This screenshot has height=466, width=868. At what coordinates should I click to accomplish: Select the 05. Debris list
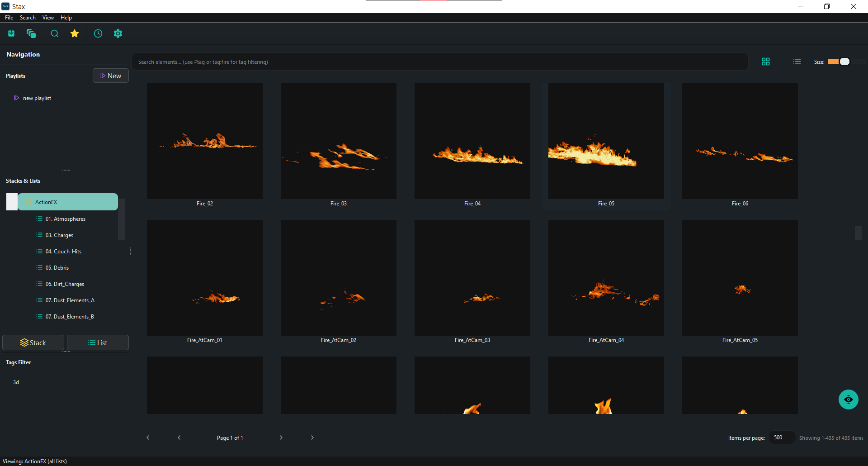coord(57,268)
